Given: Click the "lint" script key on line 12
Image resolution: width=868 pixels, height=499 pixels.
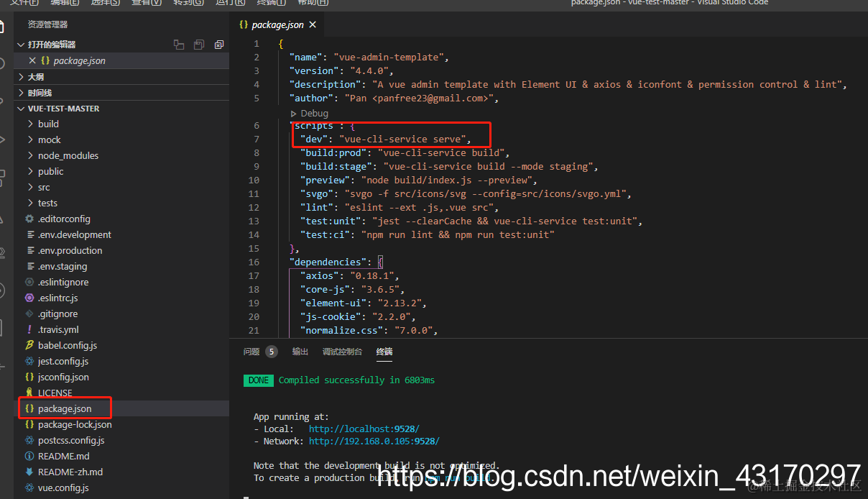Looking at the screenshot, I should (317, 208).
